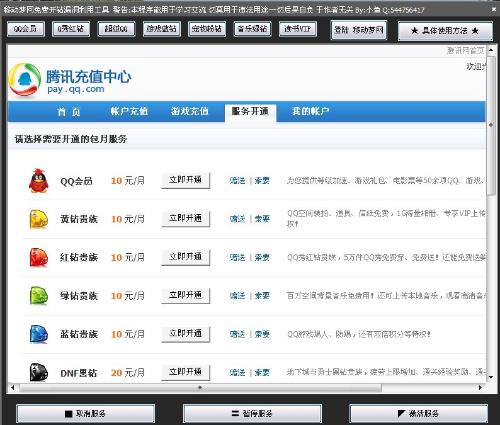Viewport: 500px width, 425px height.
Task: Click the green diamond 绿钻贵族 icon
Action: (x=39, y=296)
